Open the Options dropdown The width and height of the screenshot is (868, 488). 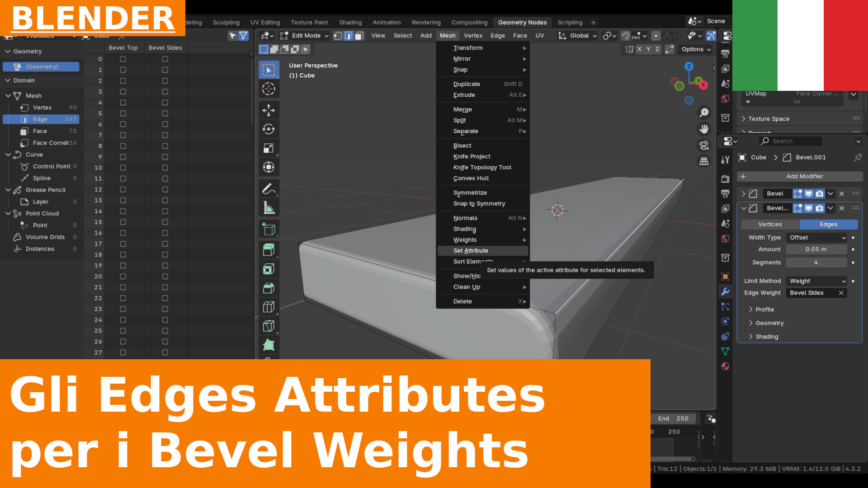696,49
